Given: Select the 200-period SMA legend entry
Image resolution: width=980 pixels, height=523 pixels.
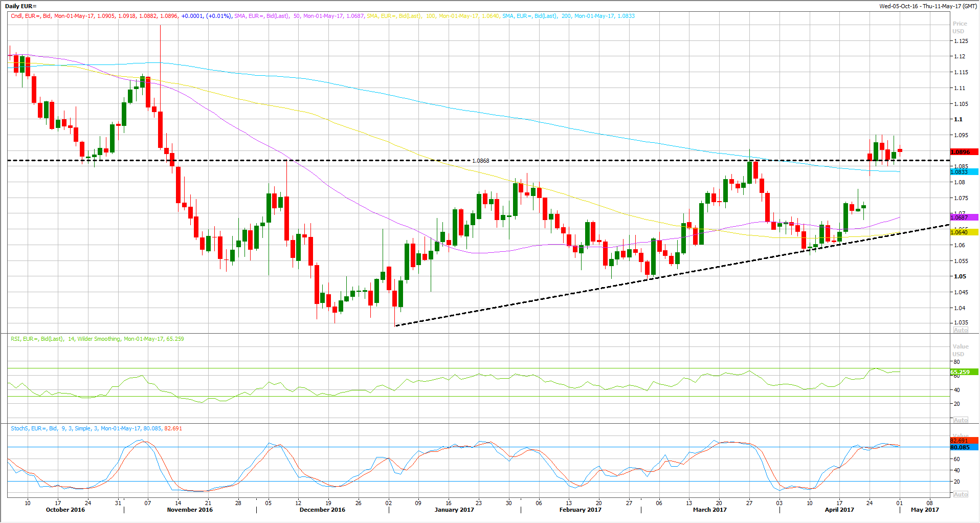Looking at the screenshot, I should 568,16.
